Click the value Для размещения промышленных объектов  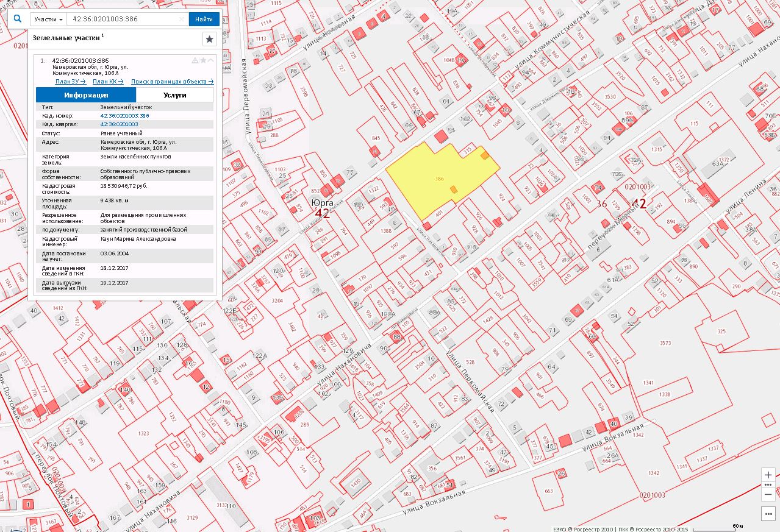[x=143, y=218]
